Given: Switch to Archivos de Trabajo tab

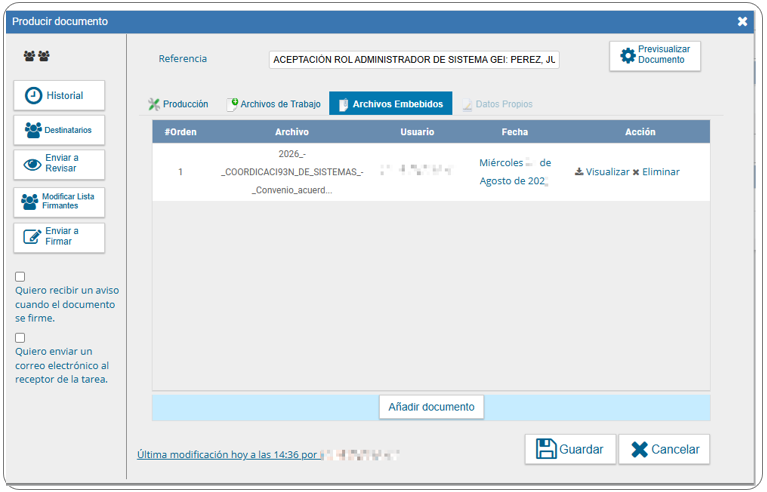Looking at the screenshot, I should click(274, 104).
